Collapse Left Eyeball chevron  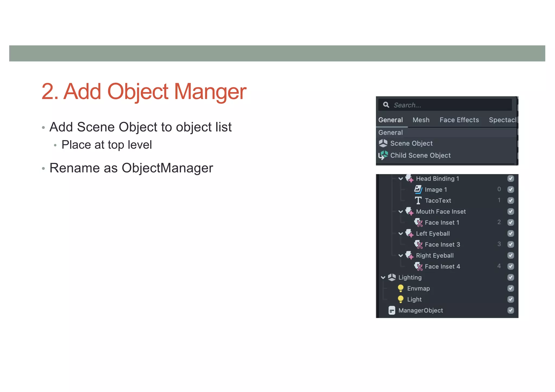(x=401, y=234)
